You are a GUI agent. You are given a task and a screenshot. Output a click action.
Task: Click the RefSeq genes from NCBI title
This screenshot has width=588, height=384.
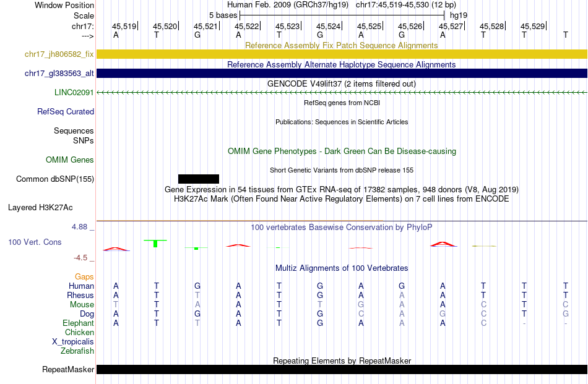coord(342,103)
